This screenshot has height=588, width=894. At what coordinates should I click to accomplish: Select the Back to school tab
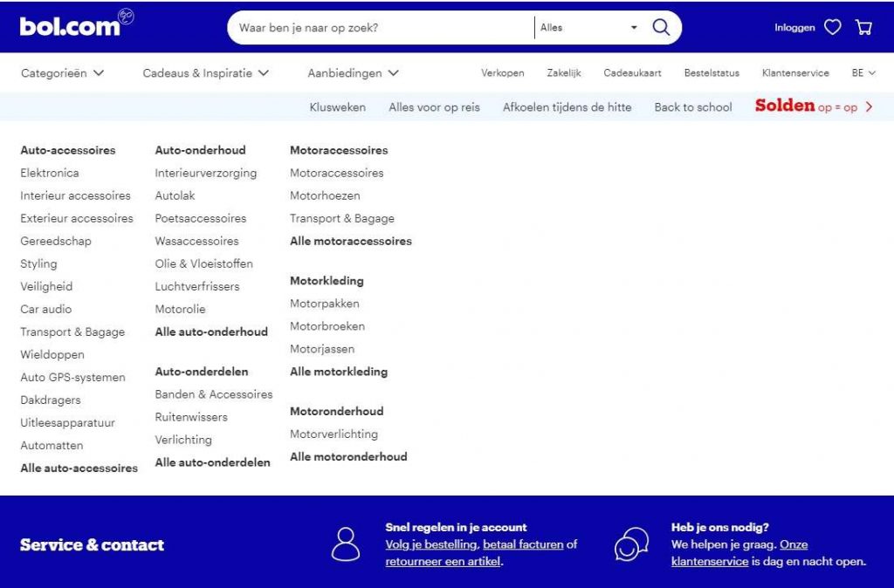tap(693, 107)
